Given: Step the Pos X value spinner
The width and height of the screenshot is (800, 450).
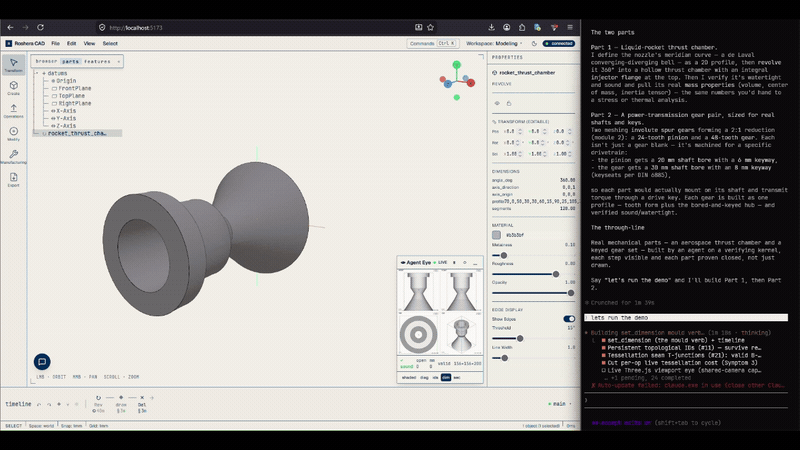Looking at the screenshot, I should [x=521, y=131].
